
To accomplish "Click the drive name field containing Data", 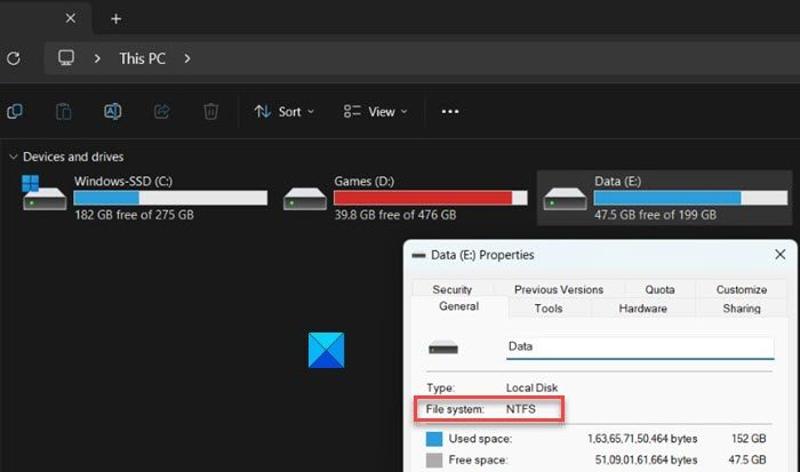I will point(640,347).
